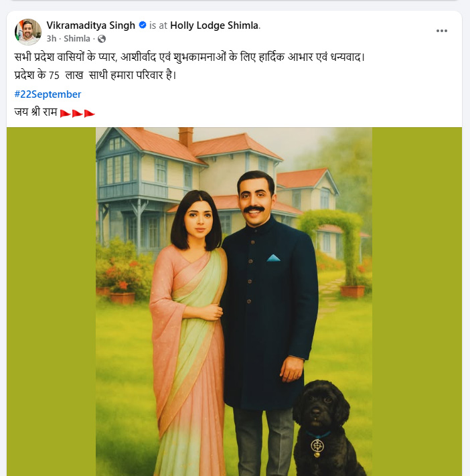Click the blue verified badge
The image size is (470, 476).
(x=142, y=25)
